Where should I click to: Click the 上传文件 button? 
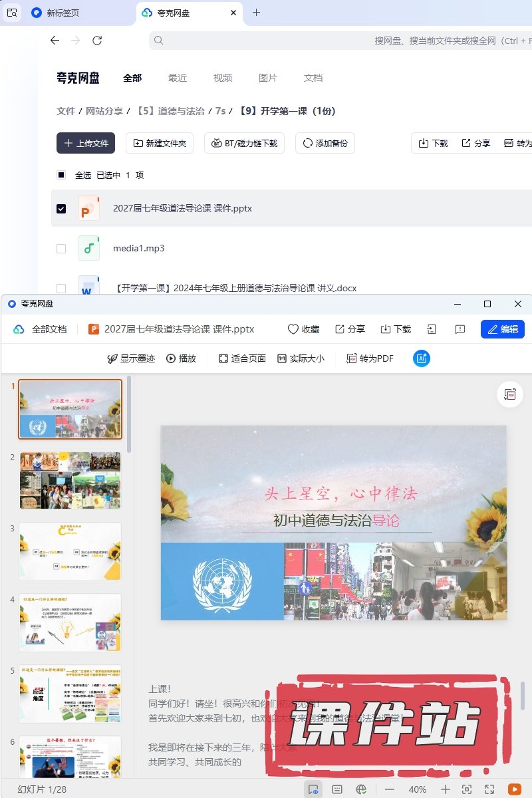(86, 143)
